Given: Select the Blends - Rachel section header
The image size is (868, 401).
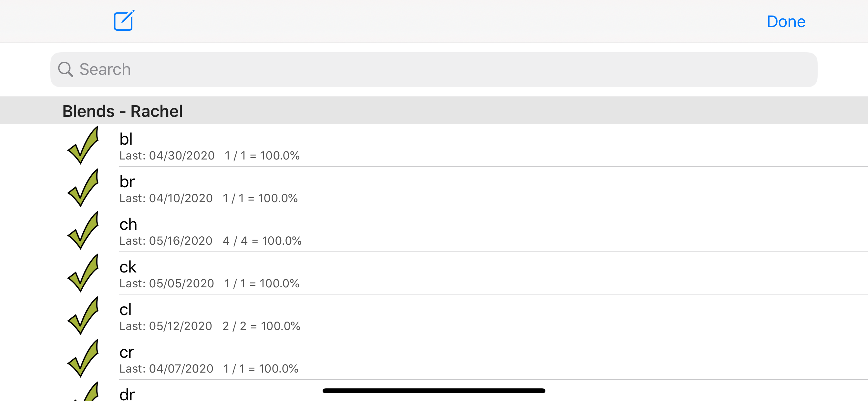Looking at the screenshot, I should click(x=123, y=110).
